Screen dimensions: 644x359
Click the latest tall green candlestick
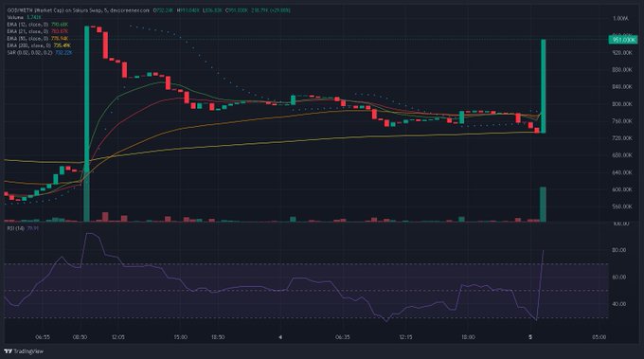coord(543,86)
